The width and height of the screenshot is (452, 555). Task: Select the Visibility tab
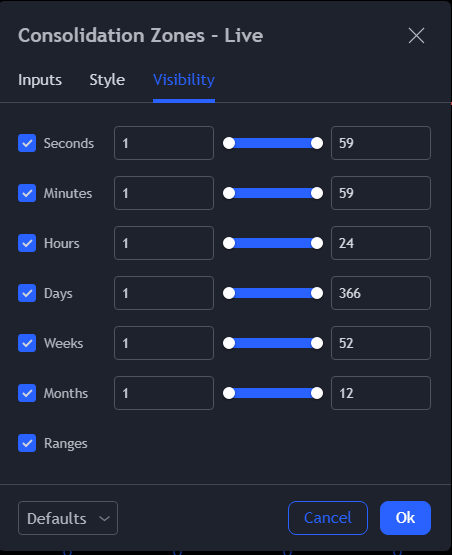(184, 80)
